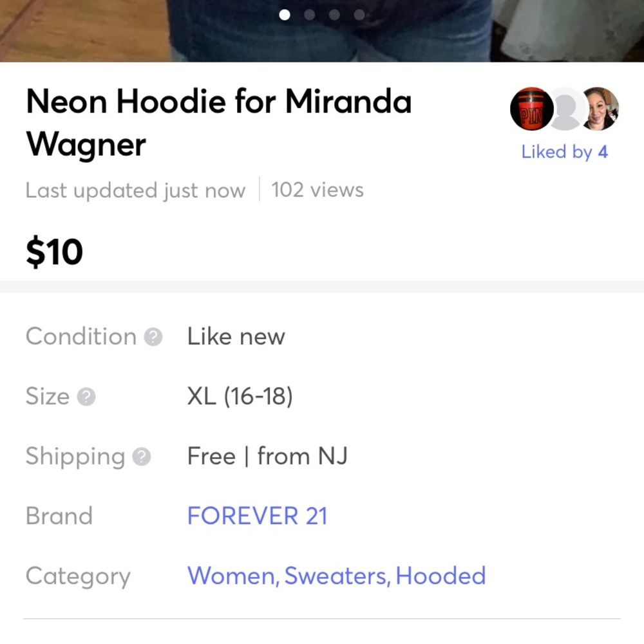Select the second carousel dot
Screen dimensions: 644x644
coord(309,15)
